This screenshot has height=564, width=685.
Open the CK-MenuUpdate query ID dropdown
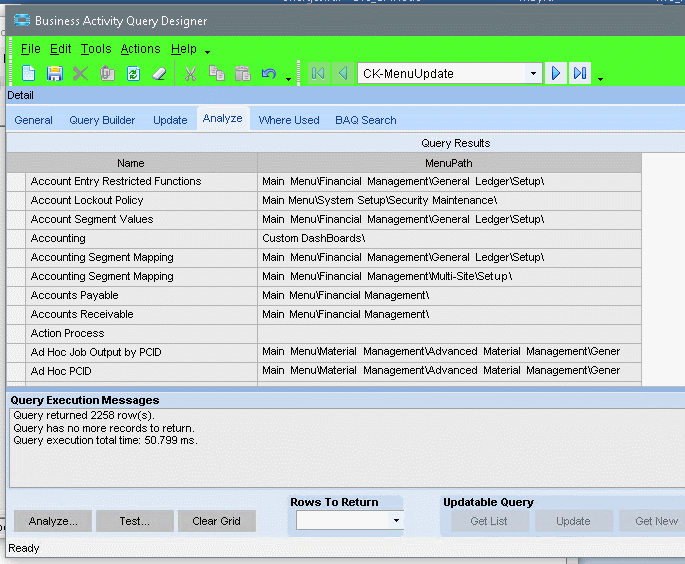533,73
